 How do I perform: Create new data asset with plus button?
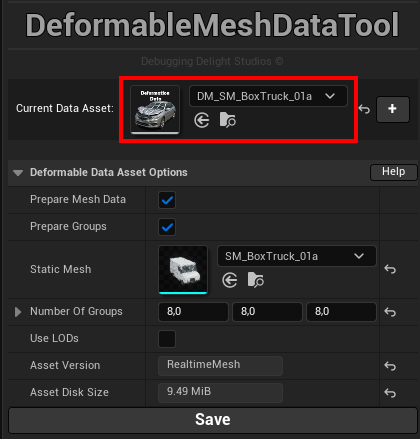point(393,109)
